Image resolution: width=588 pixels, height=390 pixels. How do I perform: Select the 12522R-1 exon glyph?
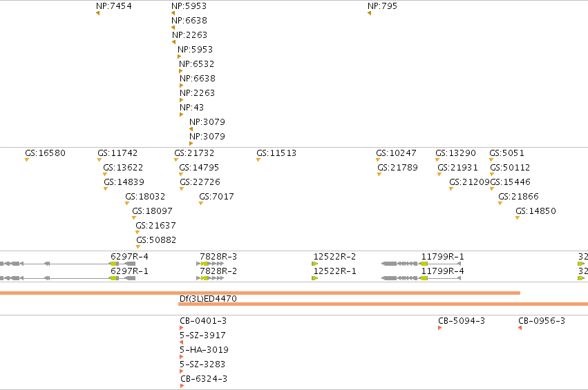[x=315, y=278]
